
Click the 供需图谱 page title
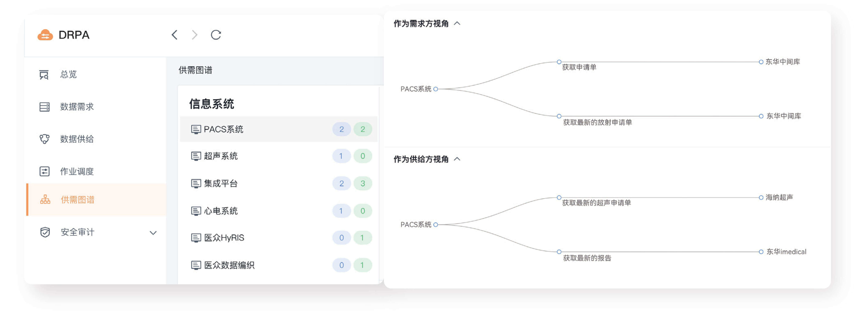tap(195, 70)
